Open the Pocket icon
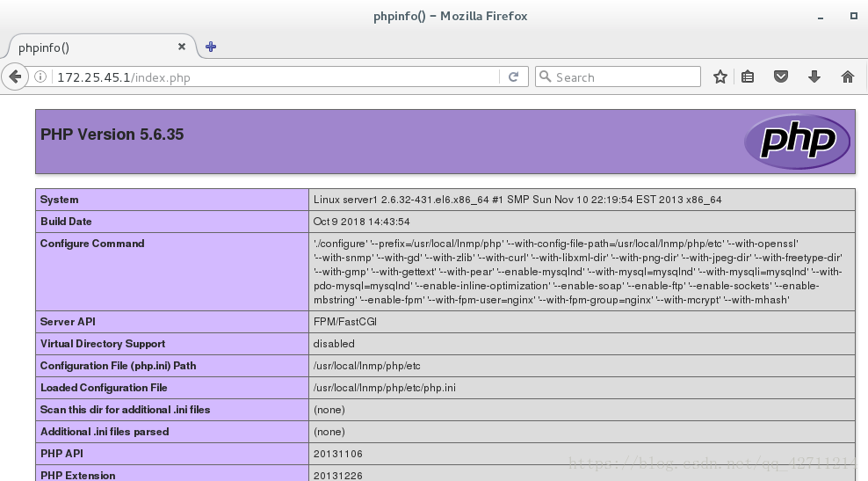Viewport: 868px width, 481px height. 780,77
